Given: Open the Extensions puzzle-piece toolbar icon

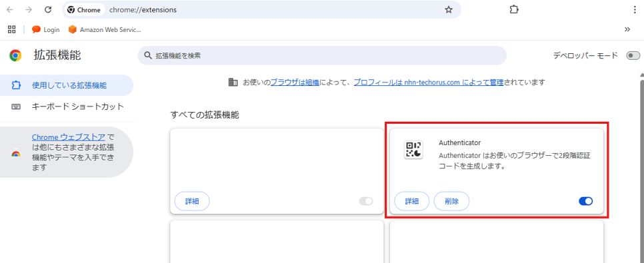Looking at the screenshot, I should [x=513, y=10].
